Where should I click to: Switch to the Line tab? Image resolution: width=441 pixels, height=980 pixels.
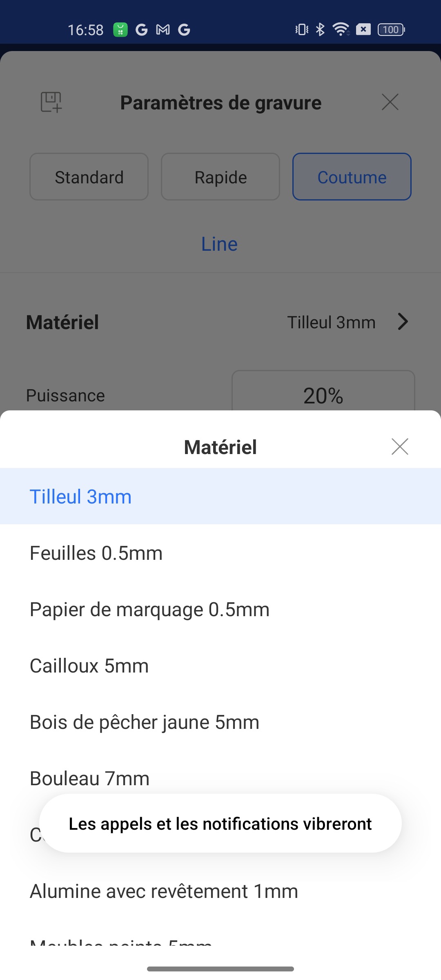click(x=220, y=244)
